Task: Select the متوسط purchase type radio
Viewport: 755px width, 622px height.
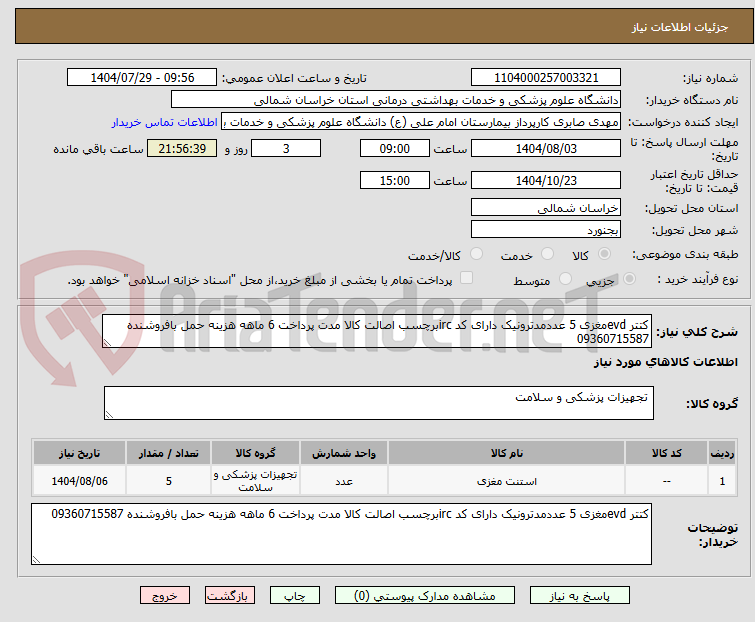Action: (x=565, y=279)
